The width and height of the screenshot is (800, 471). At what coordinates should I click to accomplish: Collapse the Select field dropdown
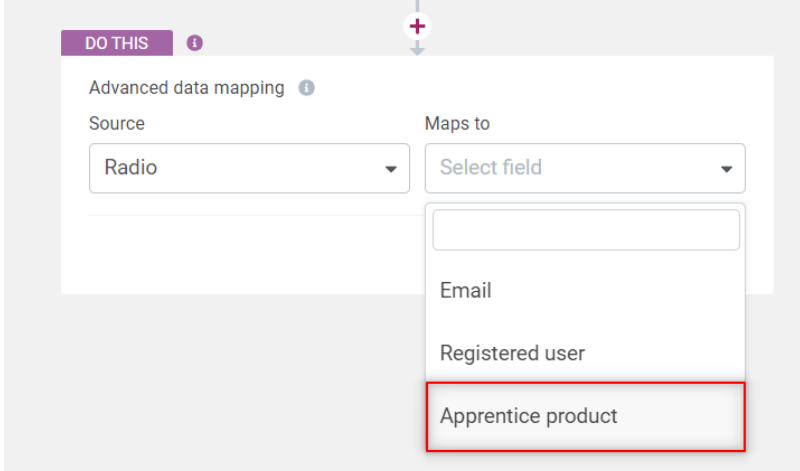coord(585,168)
